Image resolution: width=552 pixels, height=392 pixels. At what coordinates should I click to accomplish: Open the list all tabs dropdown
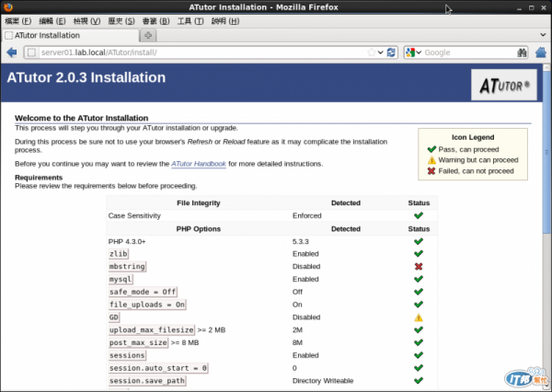pyautogui.click(x=543, y=35)
